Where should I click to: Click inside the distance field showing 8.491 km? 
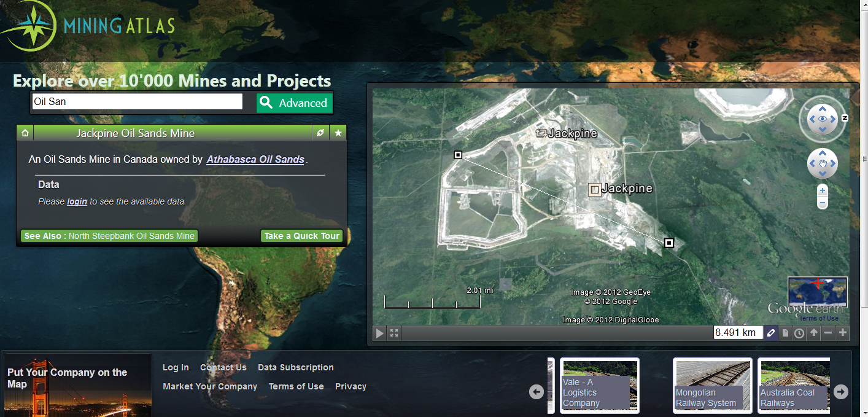tap(738, 332)
